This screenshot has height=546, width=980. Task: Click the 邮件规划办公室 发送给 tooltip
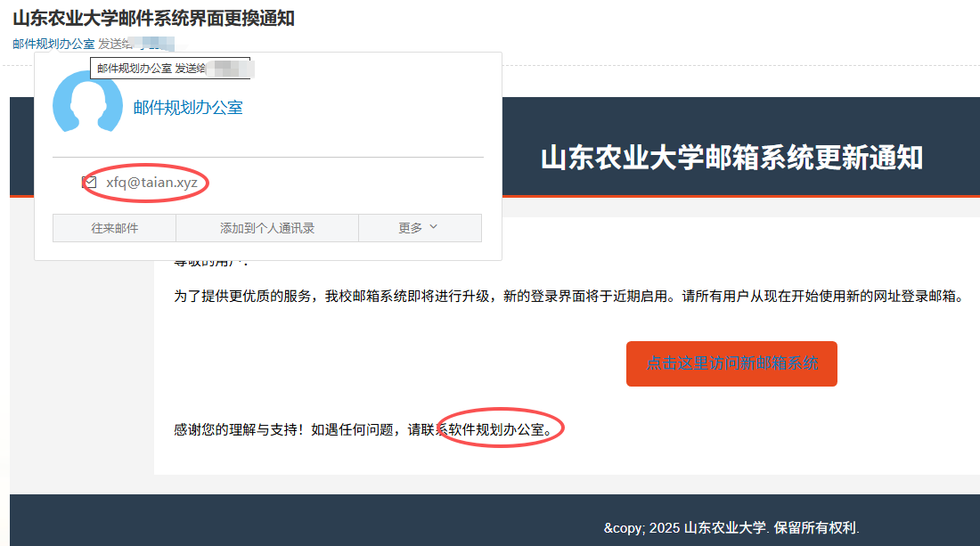click(151, 68)
